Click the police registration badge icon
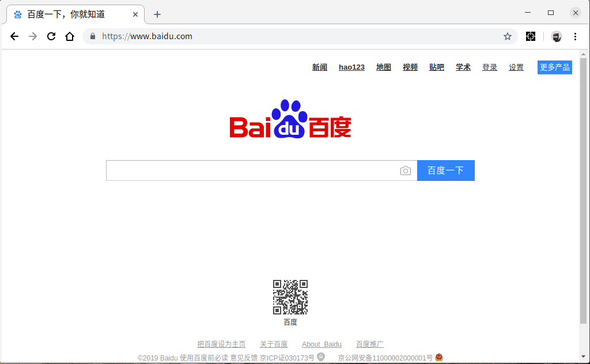The height and width of the screenshot is (364, 590). point(438,357)
